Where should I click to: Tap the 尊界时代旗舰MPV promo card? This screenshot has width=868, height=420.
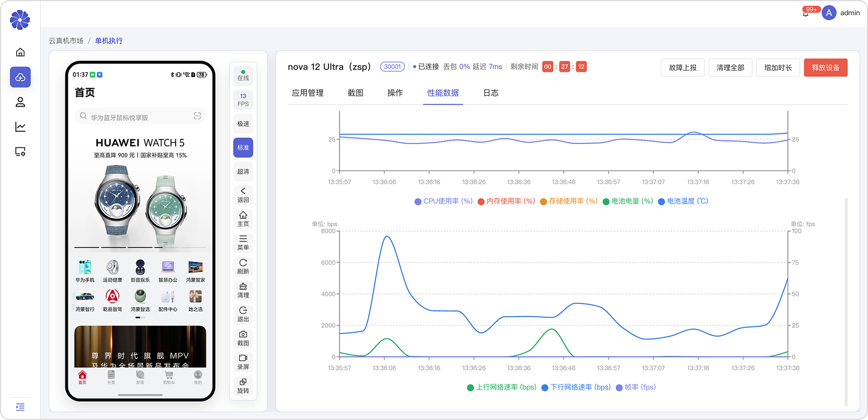coord(140,347)
